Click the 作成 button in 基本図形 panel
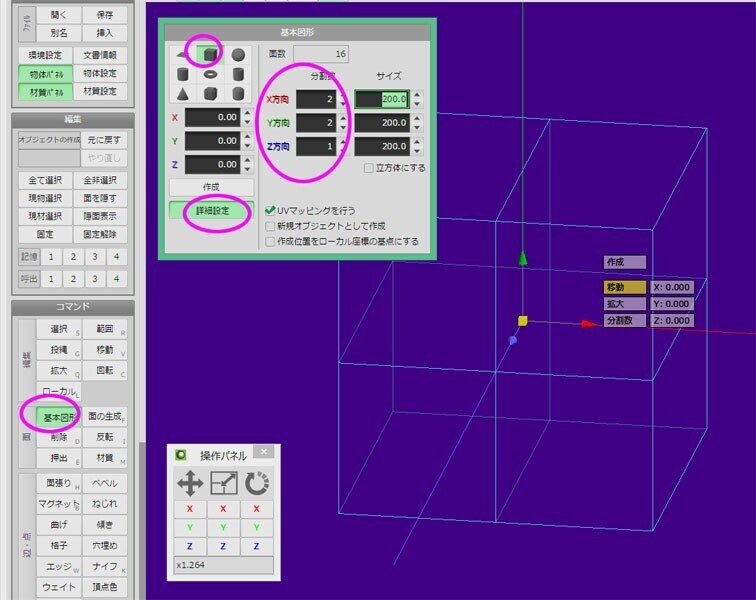 [212, 187]
